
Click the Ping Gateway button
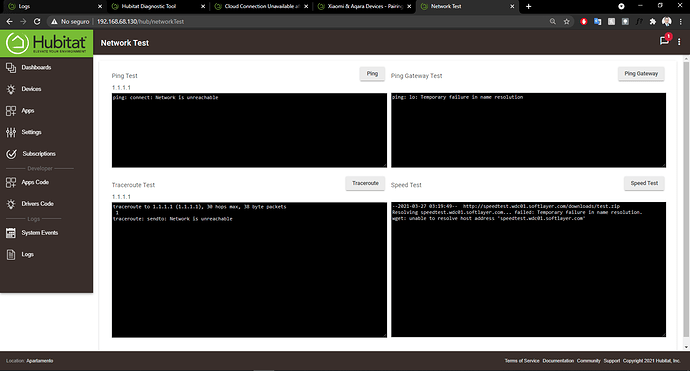641,74
